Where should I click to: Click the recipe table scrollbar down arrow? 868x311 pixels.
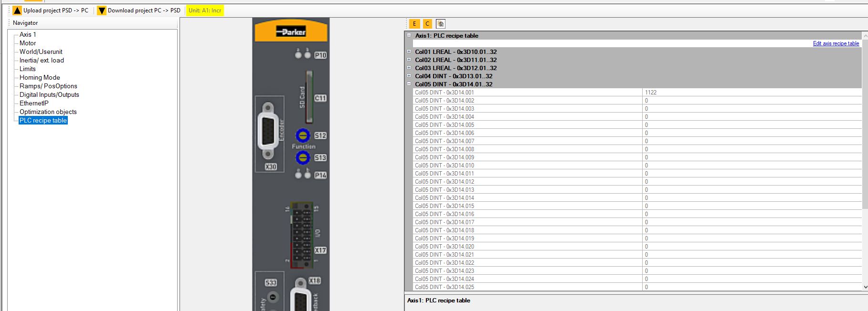point(865,287)
